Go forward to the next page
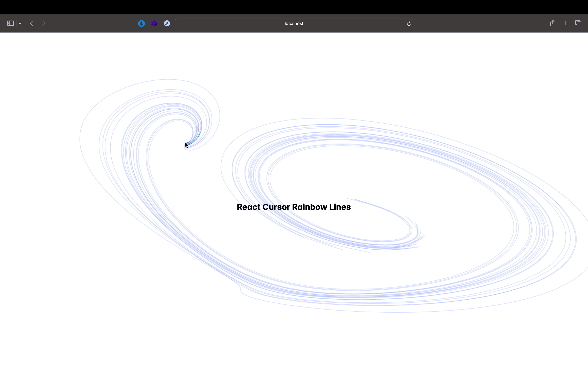This screenshot has width=588, height=382. coord(44,23)
